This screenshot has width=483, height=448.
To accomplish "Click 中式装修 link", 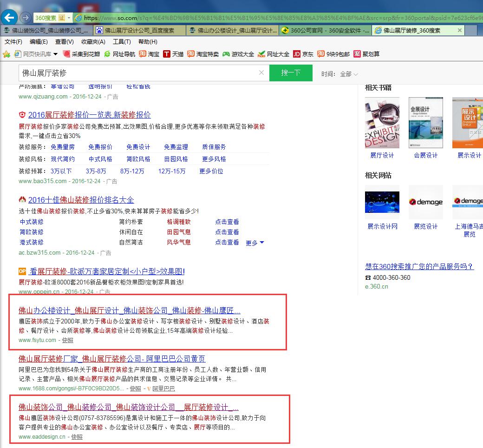I will [x=32, y=222].
